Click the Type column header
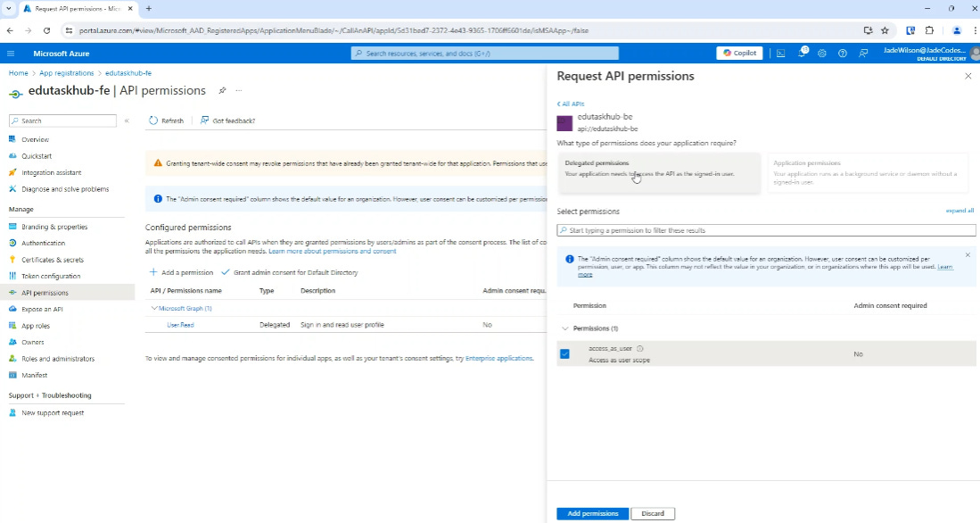The height and width of the screenshot is (523, 980). coord(267,291)
